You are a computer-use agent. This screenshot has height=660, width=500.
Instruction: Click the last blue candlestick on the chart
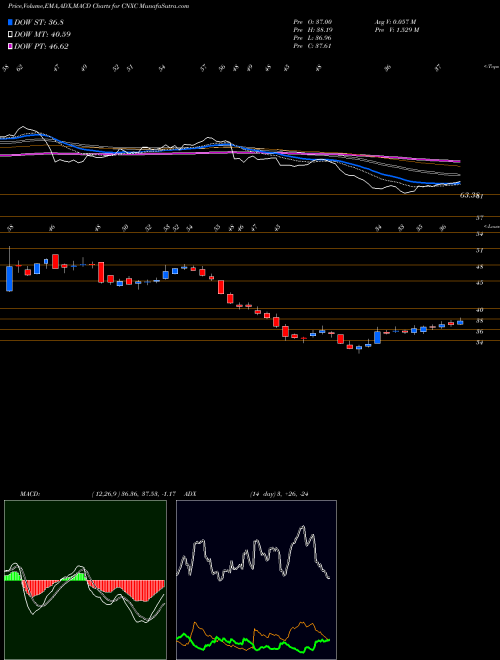[460, 322]
